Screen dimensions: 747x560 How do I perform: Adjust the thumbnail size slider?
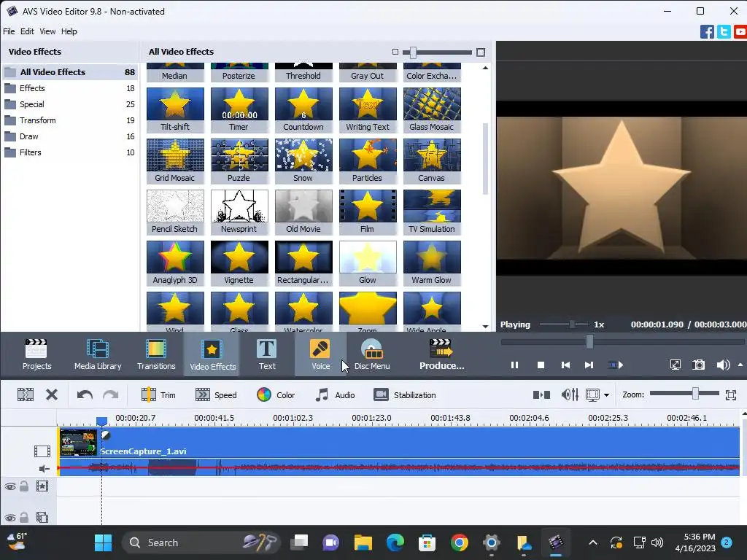[413, 52]
